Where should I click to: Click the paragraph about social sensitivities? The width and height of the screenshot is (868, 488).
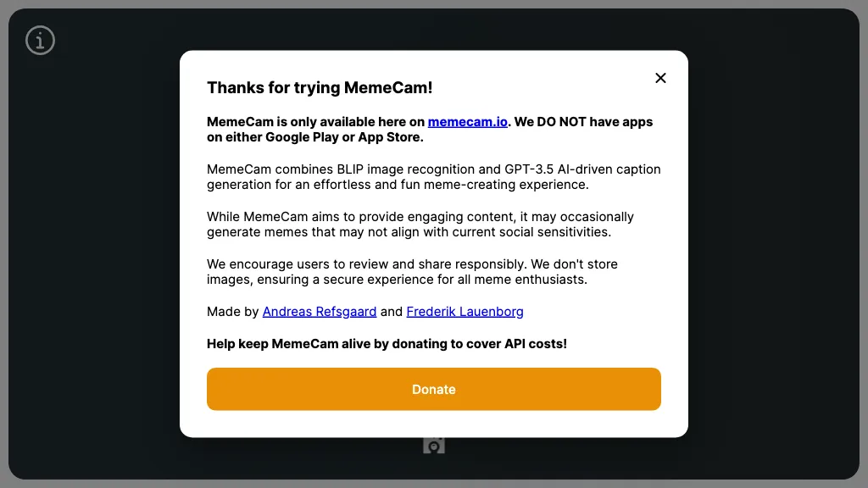420,224
